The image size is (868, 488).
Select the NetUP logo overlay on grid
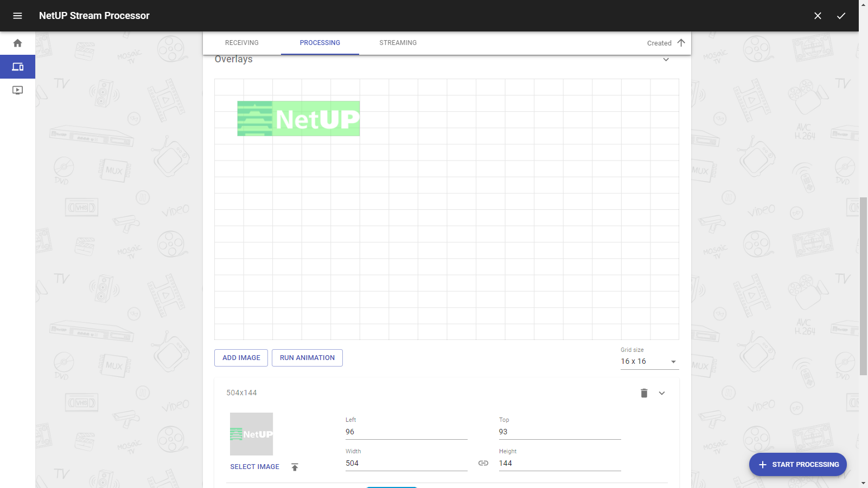pyautogui.click(x=298, y=119)
